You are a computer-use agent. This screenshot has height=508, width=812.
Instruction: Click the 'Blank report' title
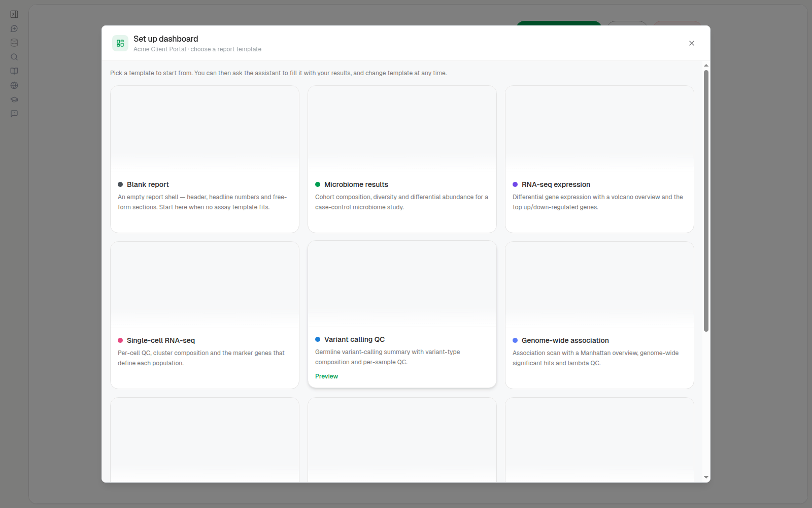tap(148, 184)
